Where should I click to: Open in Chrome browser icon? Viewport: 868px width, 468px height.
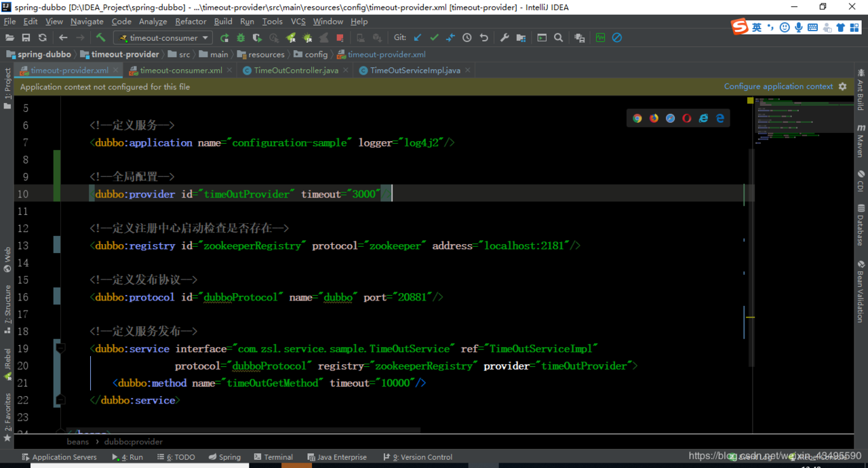637,118
